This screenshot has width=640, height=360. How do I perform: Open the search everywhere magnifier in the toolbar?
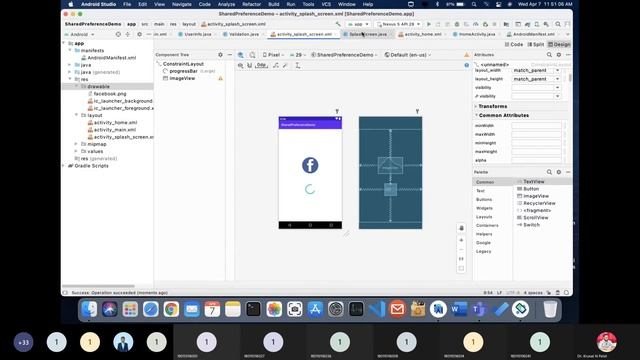(x=558, y=24)
